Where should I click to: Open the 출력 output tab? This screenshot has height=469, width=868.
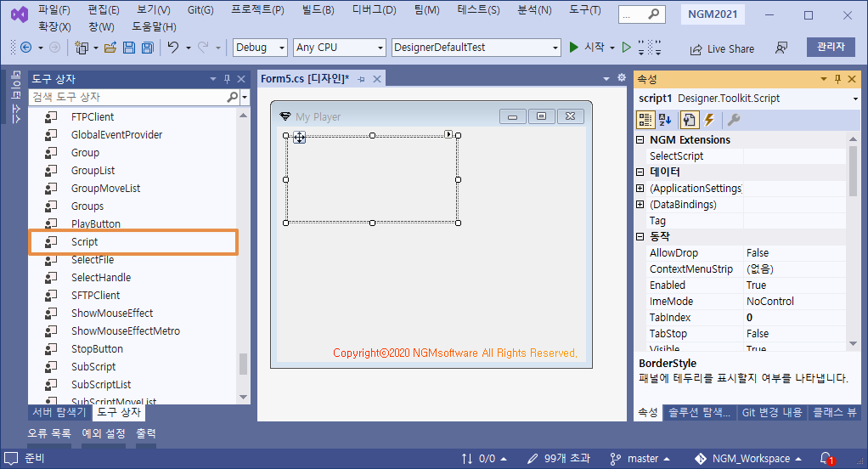pos(146,433)
